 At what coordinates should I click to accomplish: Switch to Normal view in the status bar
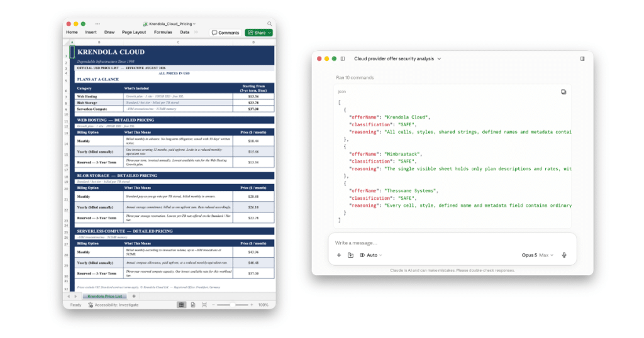point(181,305)
